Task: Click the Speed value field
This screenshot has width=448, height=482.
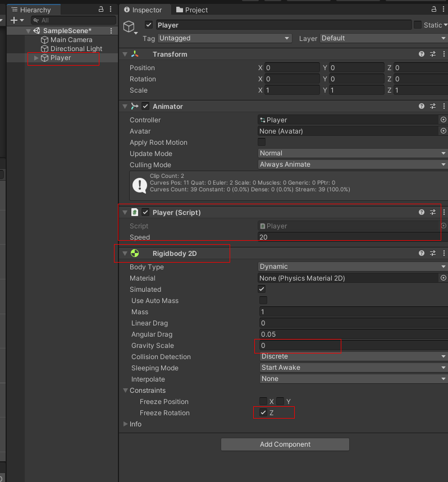Action: click(x=353, y=237)
